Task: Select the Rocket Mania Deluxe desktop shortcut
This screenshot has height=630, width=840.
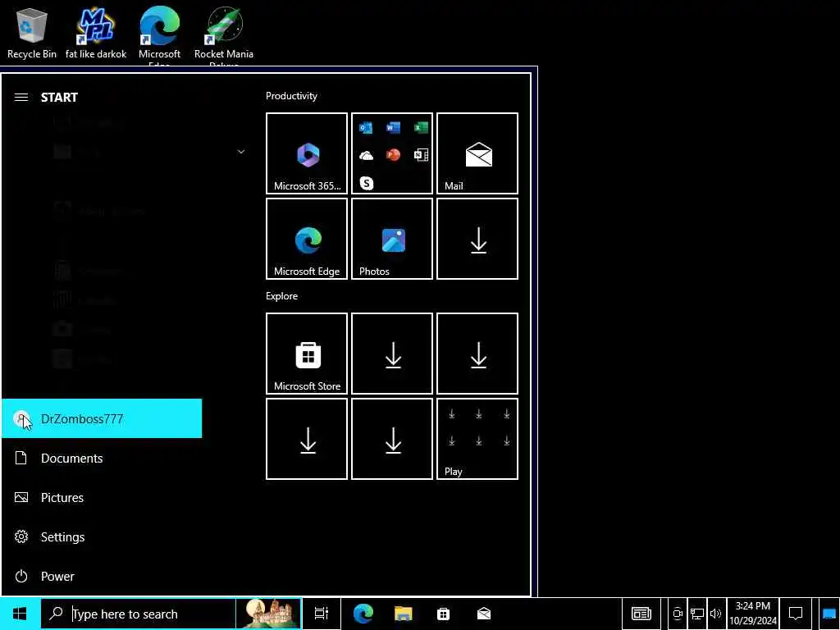Action: pos(224,35)
